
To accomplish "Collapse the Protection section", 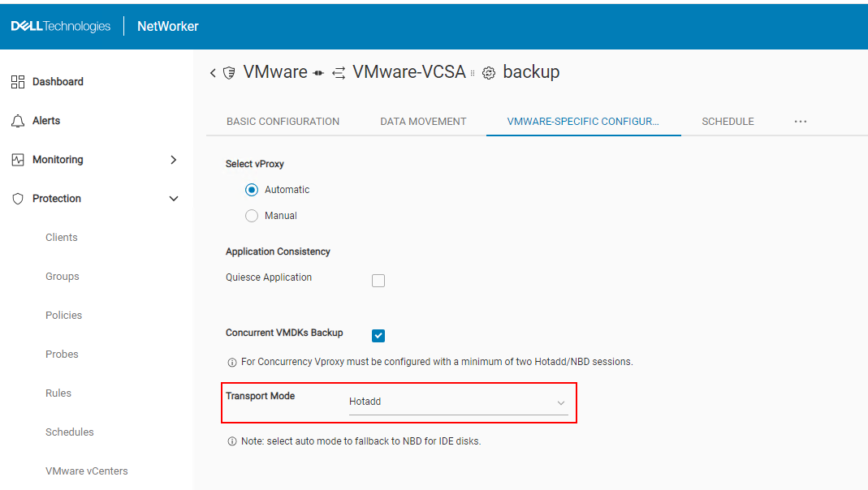I will click(x=173, y=198).
